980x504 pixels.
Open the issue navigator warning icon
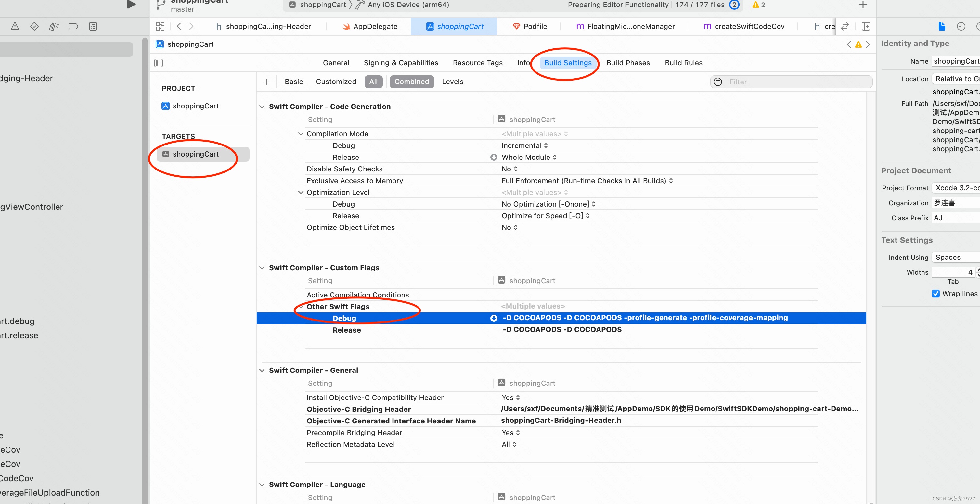[x=15, y=26]
